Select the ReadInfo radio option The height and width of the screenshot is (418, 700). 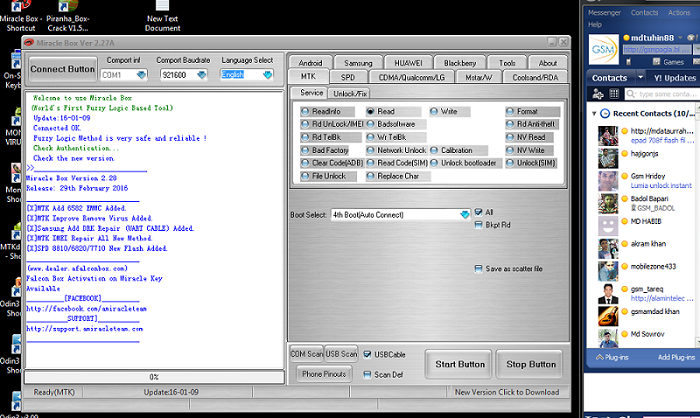click(x=305, y=111)
